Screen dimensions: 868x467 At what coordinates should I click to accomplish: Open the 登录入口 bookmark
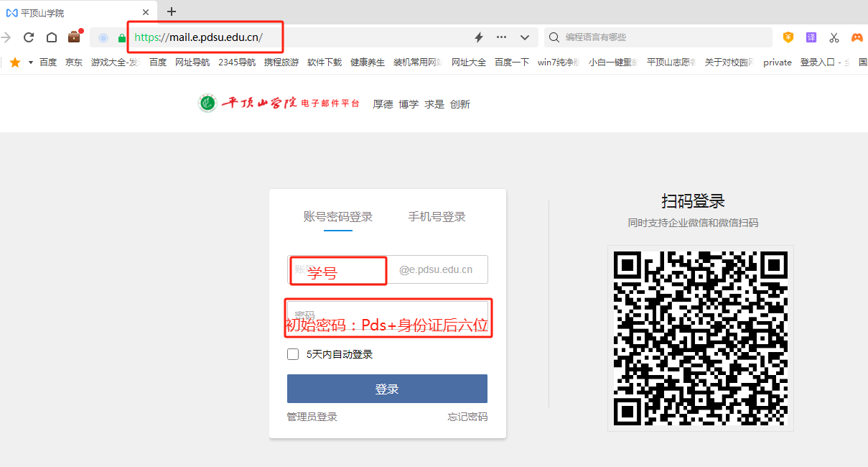coord(826,63)
